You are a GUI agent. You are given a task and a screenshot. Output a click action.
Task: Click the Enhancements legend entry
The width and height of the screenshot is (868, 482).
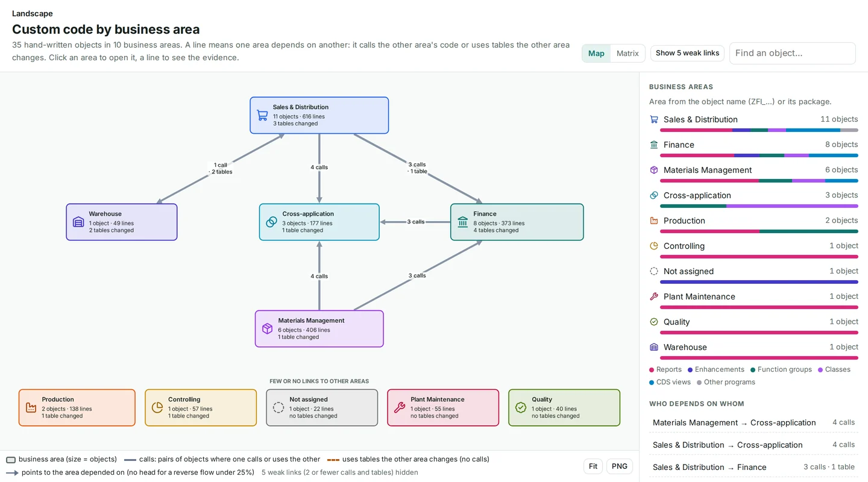click(x=716, y=369)
